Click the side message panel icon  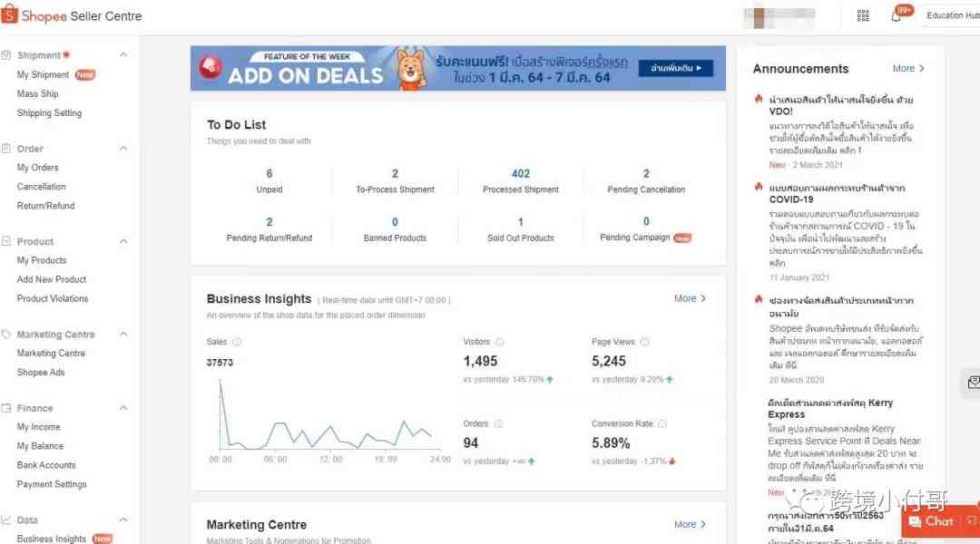pyautogui.click(x=973, y=383)
